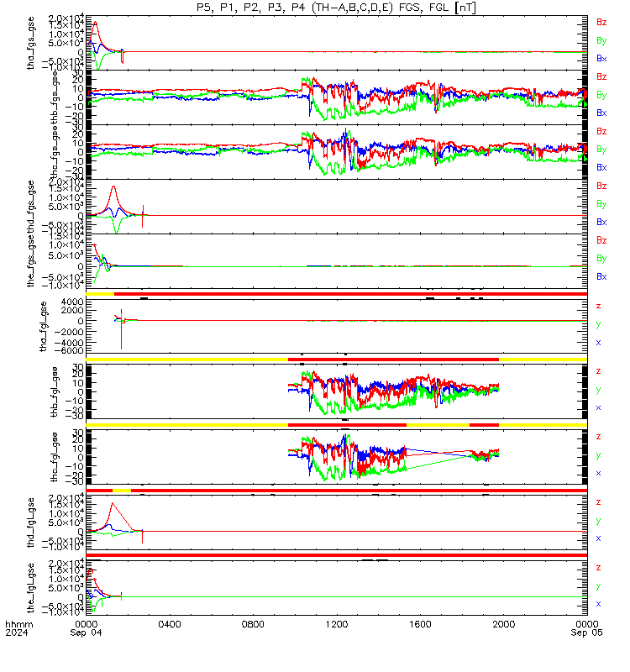Click the '2024' year label
This screenshot has width=630, height=672.
[17, 633]
